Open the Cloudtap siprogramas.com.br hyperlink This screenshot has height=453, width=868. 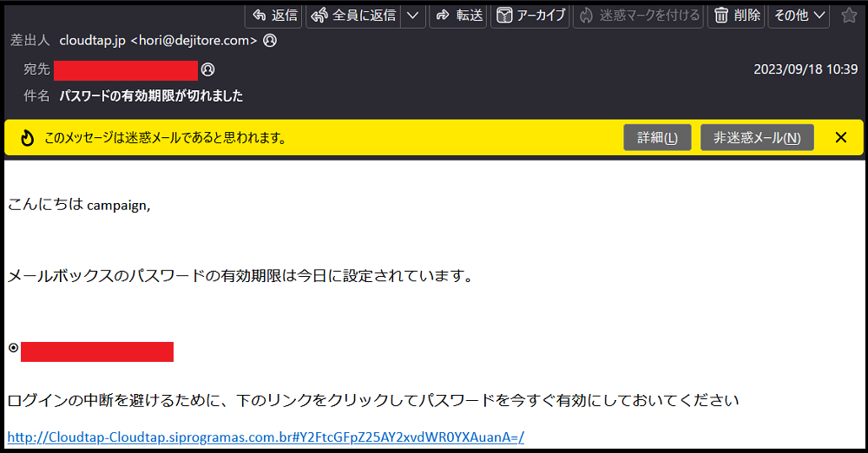point(266,437)
